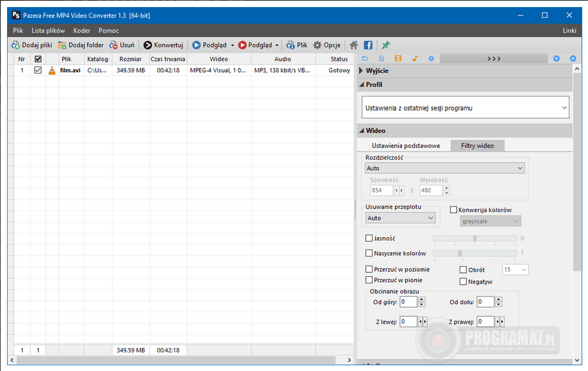Enable the Negatyw checkbox
This screenshot has width=588, height=371.
[x=463, y=281]
